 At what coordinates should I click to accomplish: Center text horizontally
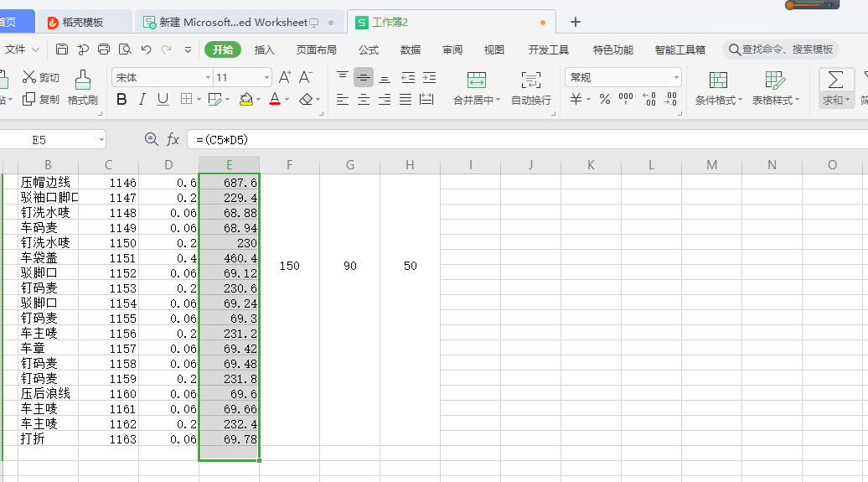point(363,99)
